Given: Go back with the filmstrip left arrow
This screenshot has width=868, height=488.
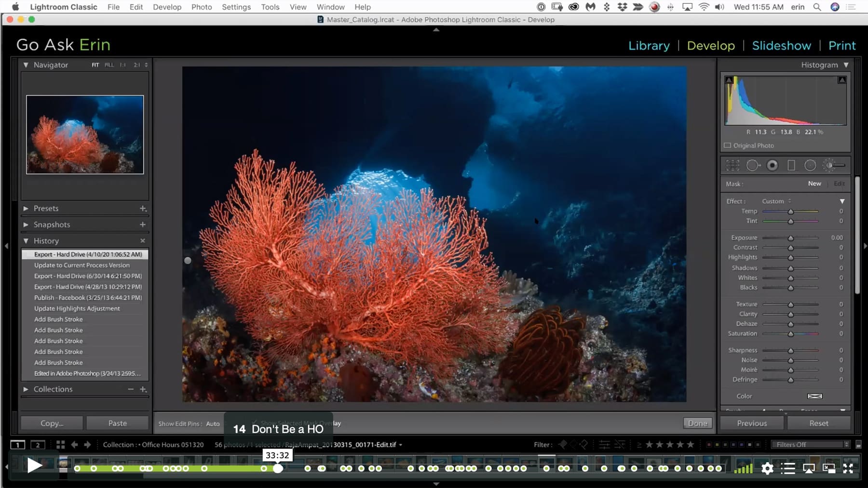Looking at the screenshot, I should click(74, 445).
